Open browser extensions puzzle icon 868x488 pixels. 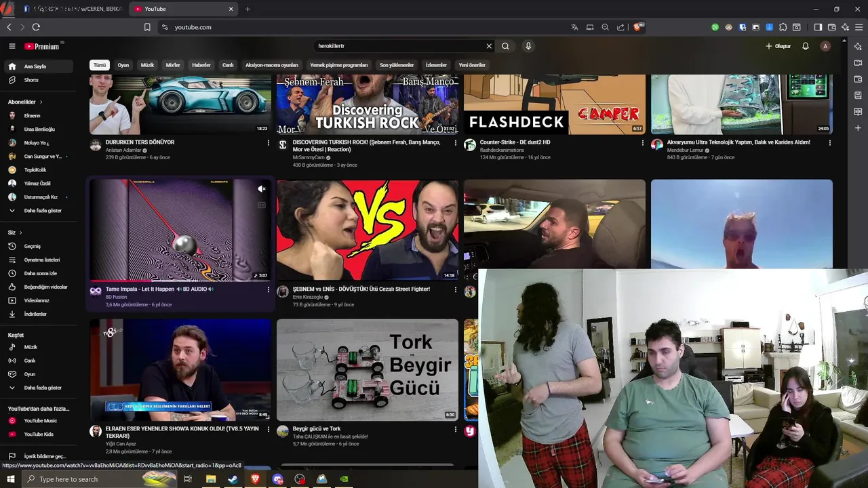(x=783, y=27)
